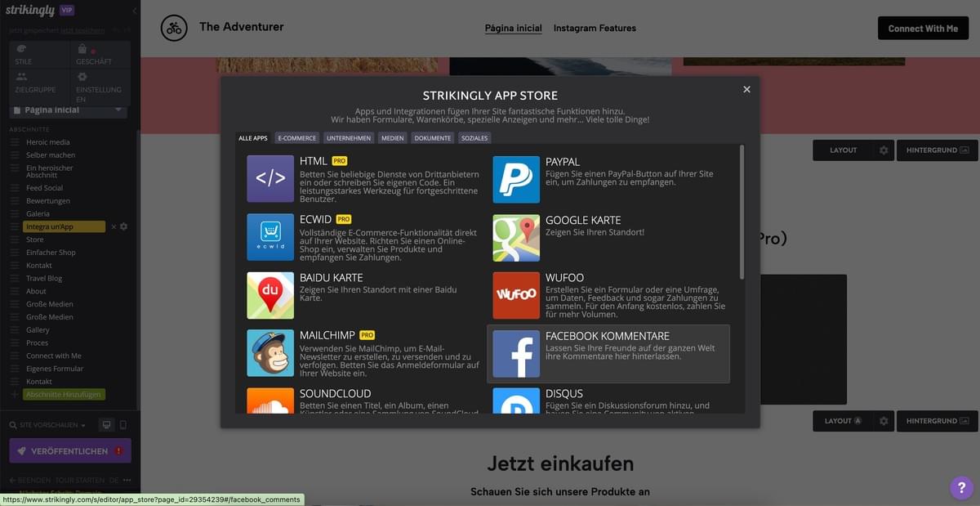Open the Bewertungen section
This screenshot has width=980, height=506.
[48, 201]
